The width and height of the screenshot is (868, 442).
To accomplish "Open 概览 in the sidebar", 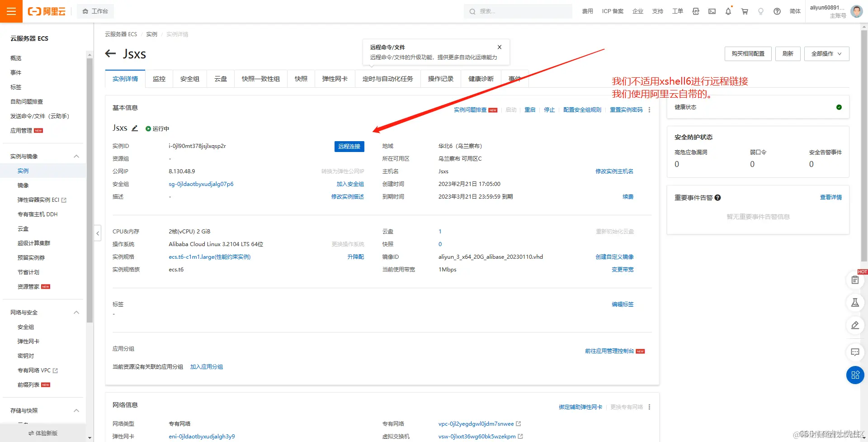I will [x=16, y=58].
